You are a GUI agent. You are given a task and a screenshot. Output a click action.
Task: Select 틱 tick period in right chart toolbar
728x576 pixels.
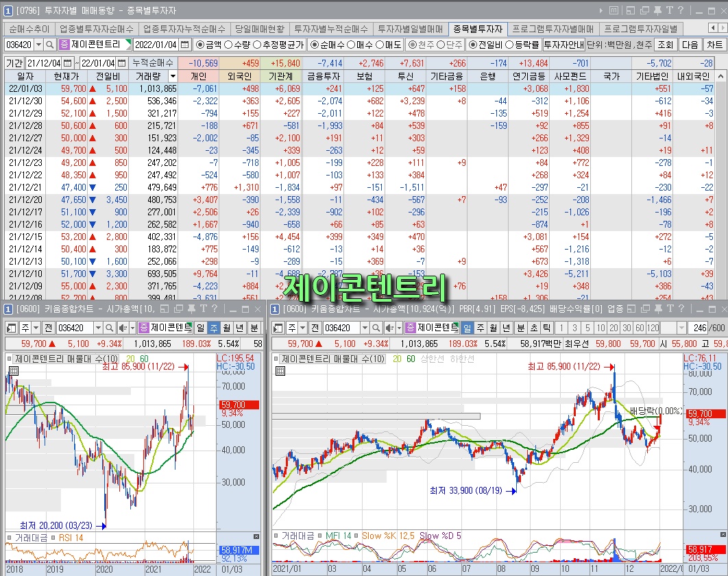[547, 328]
